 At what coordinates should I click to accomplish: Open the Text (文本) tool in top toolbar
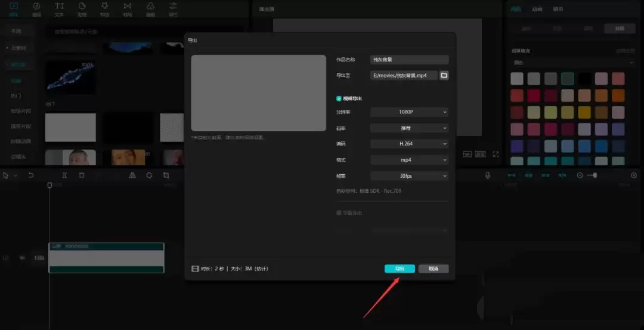tap(59, 8)
